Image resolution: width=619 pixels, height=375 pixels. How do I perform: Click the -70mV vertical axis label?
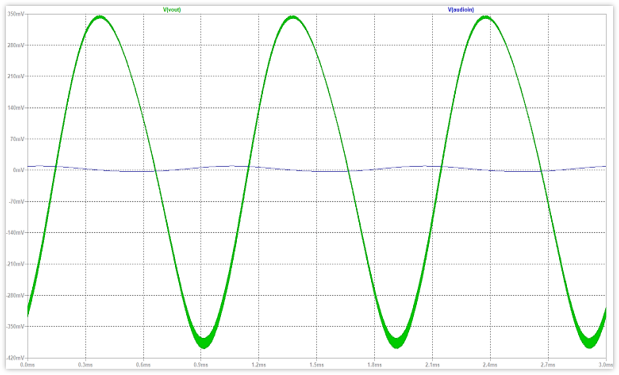coord(17,202)
